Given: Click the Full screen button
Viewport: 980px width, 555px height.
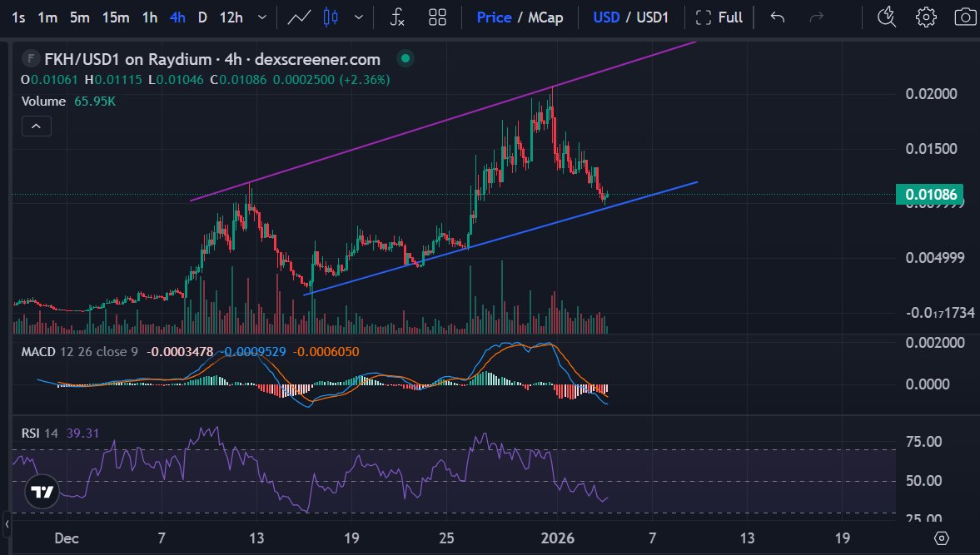Looking at the screenshot, I should pos(719,17).
